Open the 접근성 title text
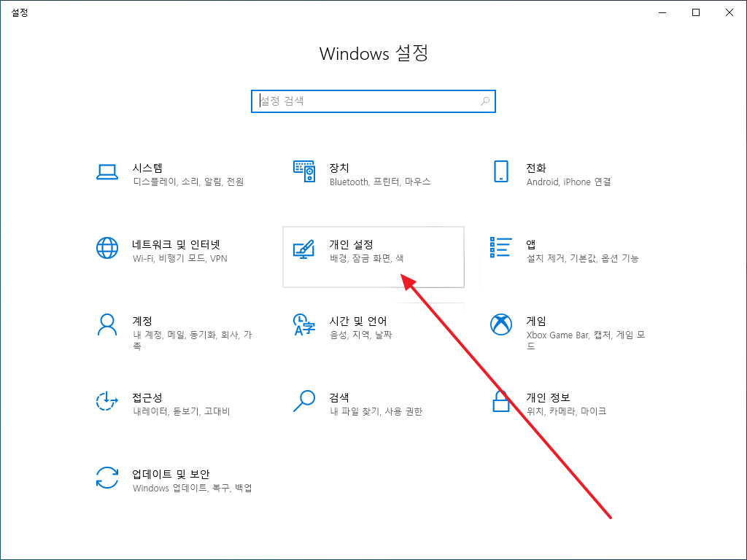747x560 pixels. [147, 397]
